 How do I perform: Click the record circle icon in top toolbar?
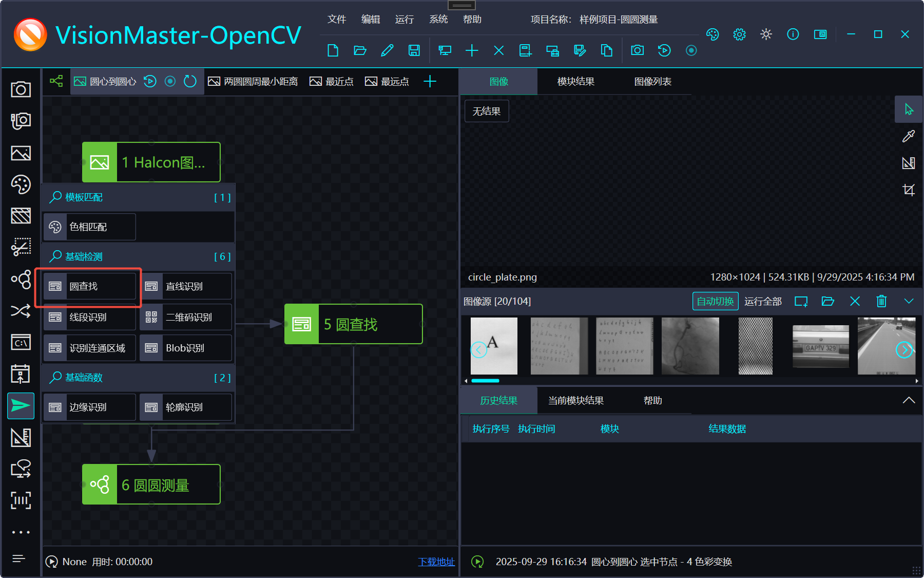(x=691, y=50)
